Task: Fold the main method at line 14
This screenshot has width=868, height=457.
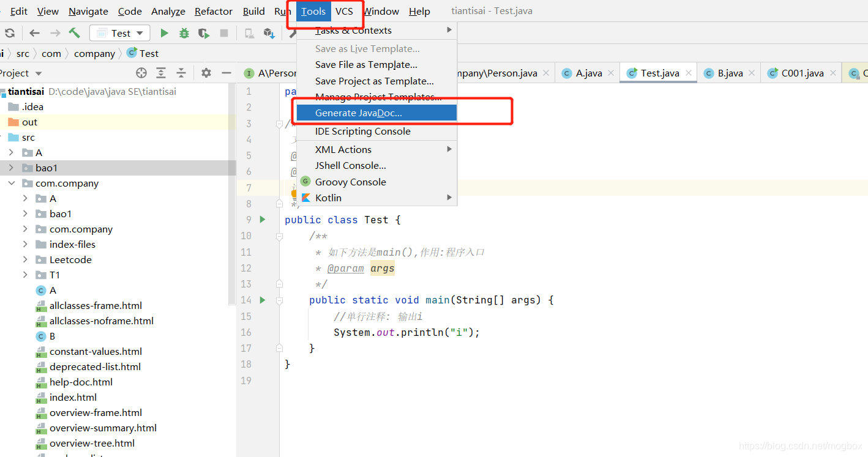Action: coord(279,300)
